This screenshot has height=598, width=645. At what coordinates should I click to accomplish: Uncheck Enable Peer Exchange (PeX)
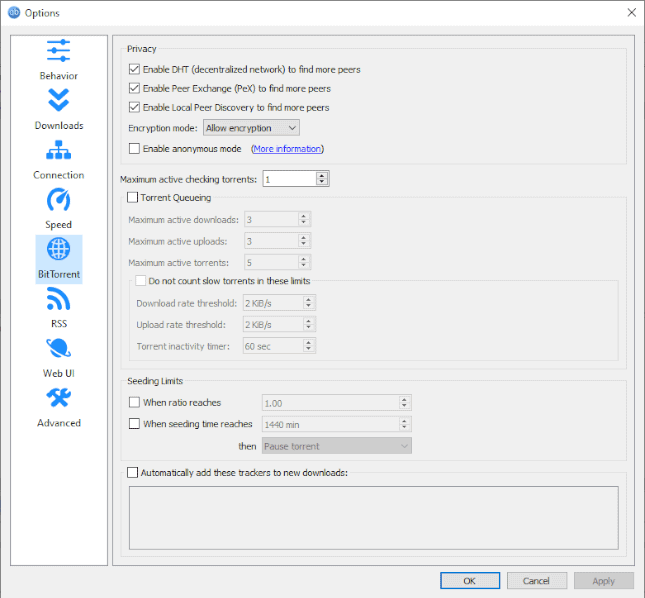(134, 88)
